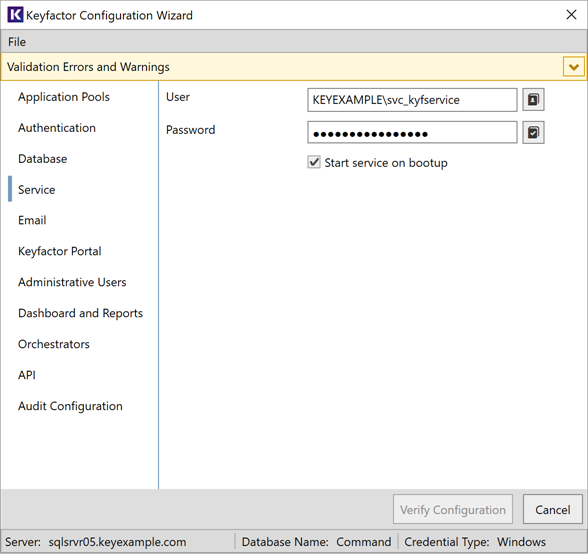588x554 pixels.
Task: Select the Orchestrators section
Action: coord(54,344)
